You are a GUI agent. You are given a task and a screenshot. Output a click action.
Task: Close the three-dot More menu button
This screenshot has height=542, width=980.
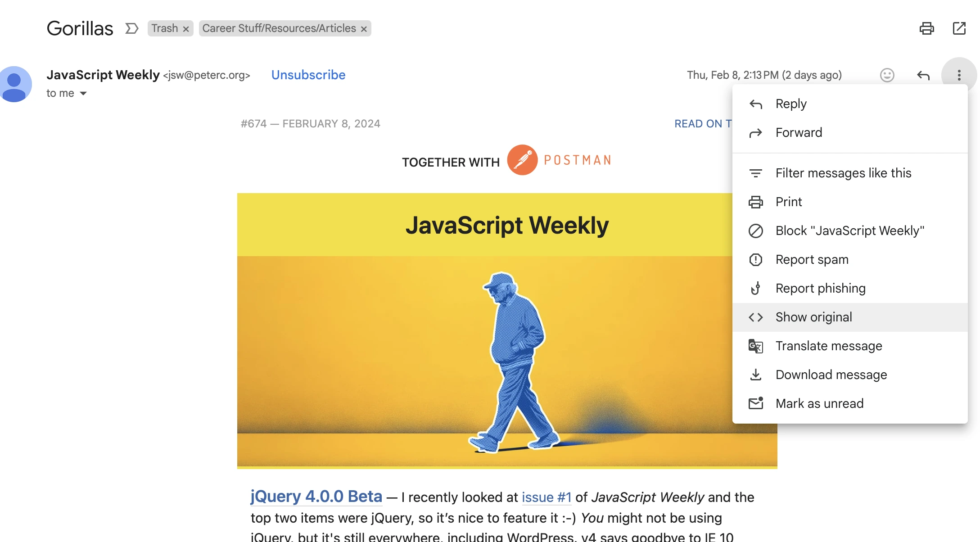pos(959,75)
